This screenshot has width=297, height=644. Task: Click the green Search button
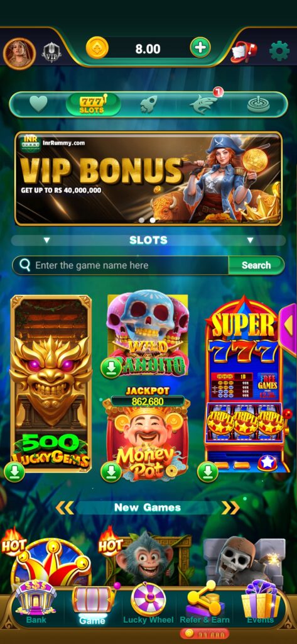pos(256,265)
